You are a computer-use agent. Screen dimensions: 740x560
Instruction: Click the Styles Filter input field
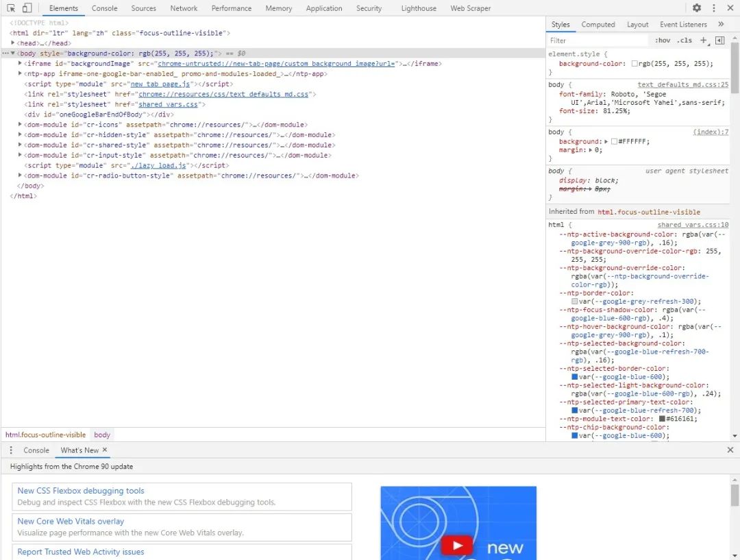pos(596,40)
